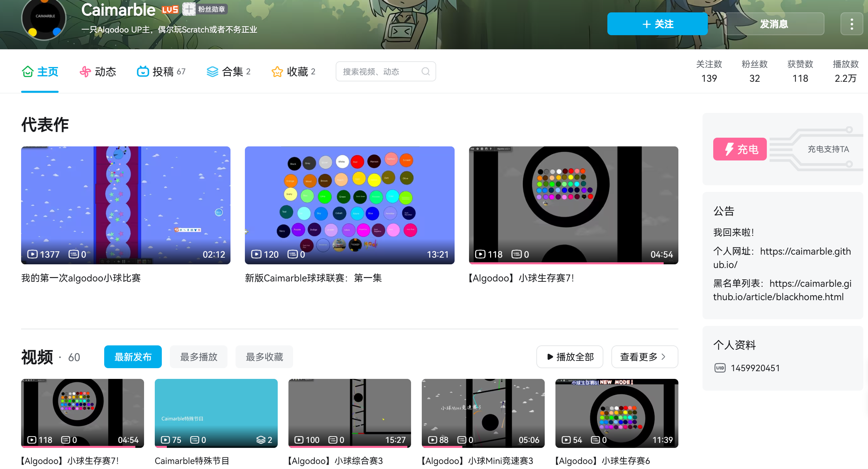Click the 动态 pinwheel icon
The image size is (868, 469).
point(85,71)
